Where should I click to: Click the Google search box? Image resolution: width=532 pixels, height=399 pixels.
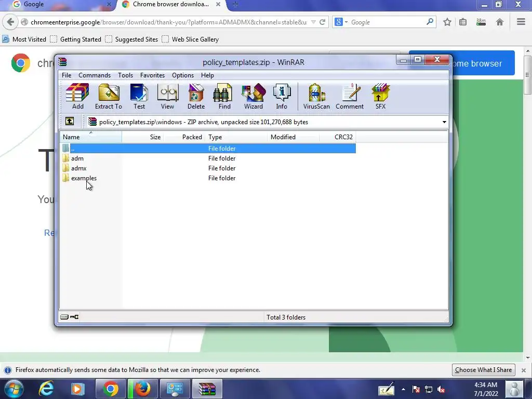388,22
